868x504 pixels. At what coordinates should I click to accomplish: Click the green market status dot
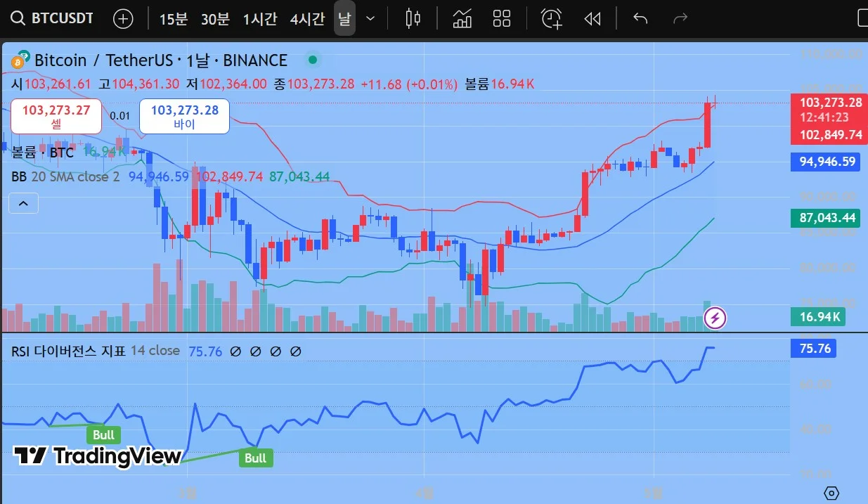tap(313, 60)
